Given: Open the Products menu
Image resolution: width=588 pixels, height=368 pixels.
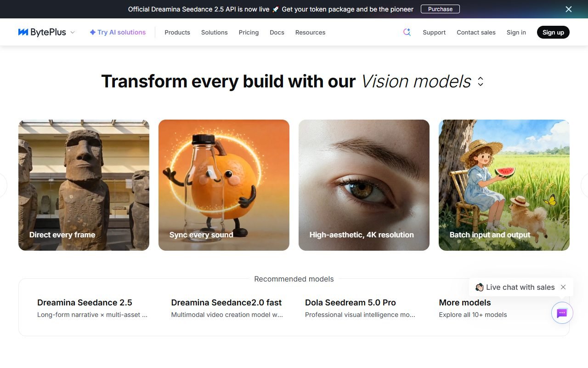Looking at the screenshot, I should [177, 32].
